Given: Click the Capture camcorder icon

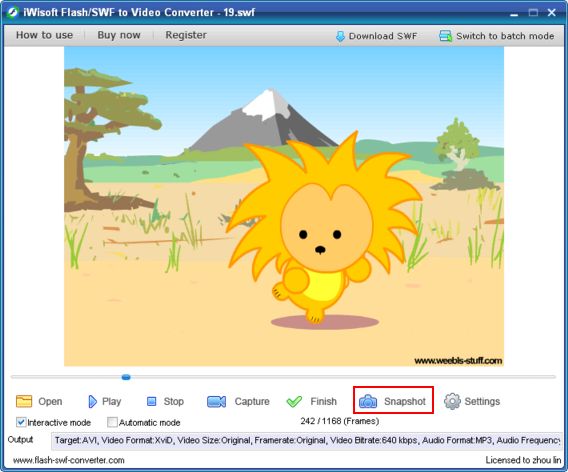Looking at the screenshot, I should coord(216,401).
